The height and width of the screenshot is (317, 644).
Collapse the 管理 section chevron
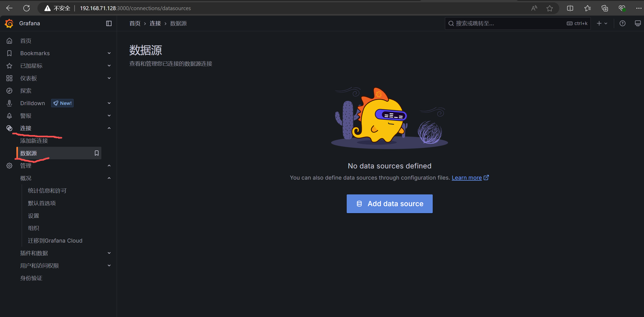coord(109,166)
